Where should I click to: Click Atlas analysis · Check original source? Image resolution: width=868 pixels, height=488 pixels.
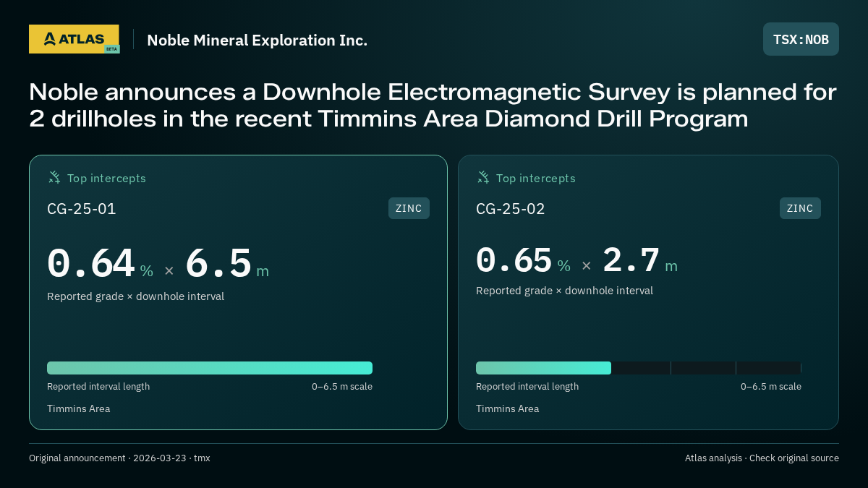coord(762,458)
